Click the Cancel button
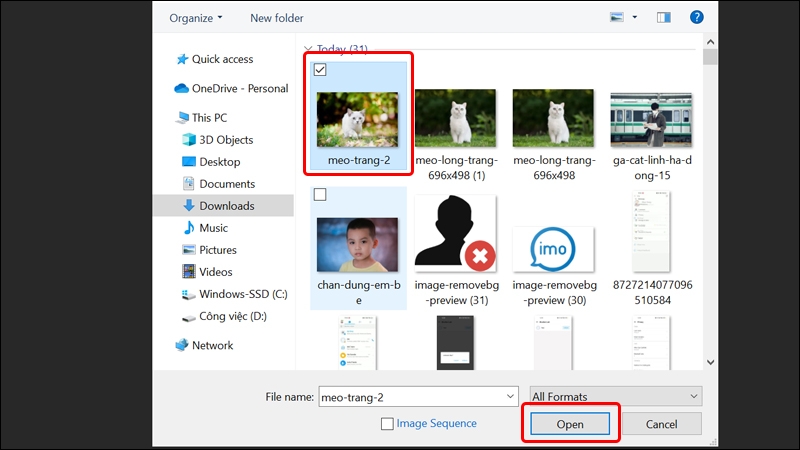Screen dimensions: 800x450 661,424
